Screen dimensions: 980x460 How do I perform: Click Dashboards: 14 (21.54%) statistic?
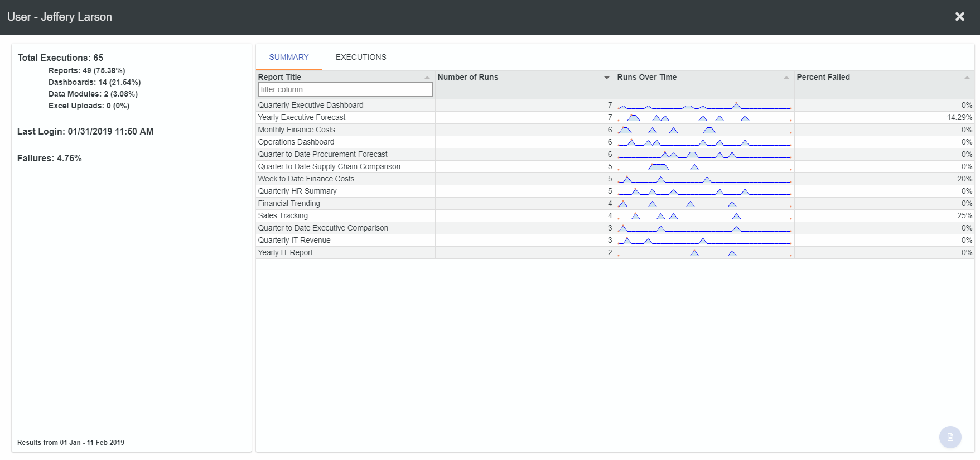click(94, 82)
